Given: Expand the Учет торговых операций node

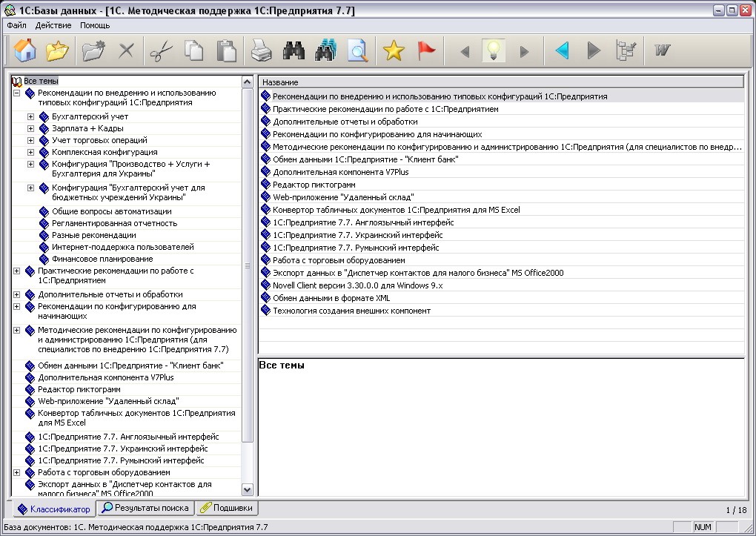Looking at the screenshot, I should (31, 140).
